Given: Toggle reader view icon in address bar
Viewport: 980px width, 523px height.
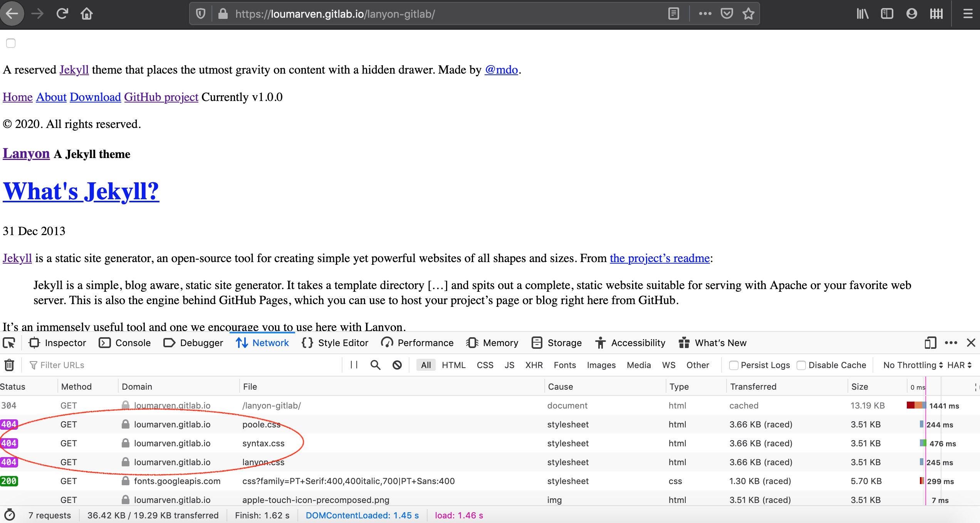Looking at the screenshot, I should pyautogui.click(x=673, y=14).
